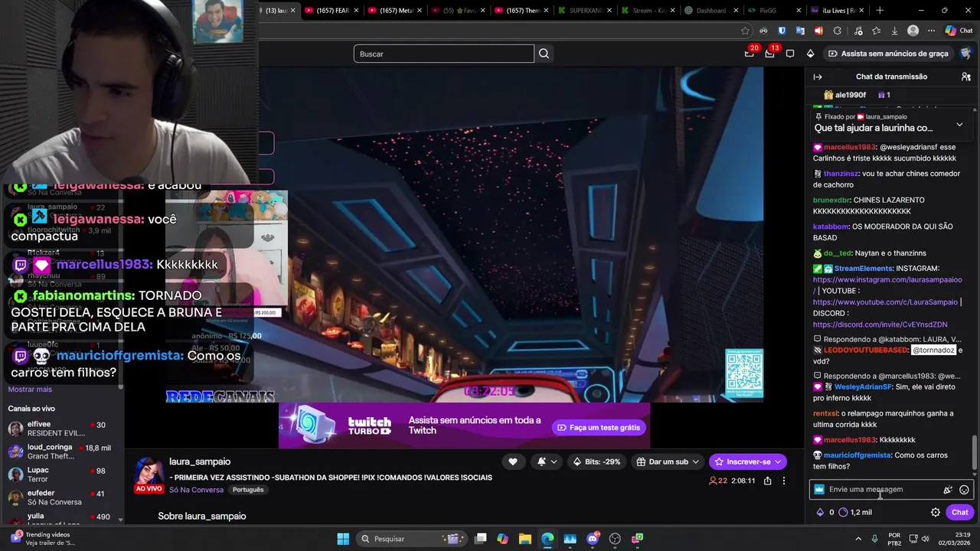Bookmark page with browser star icon

click(x=745, y=31)
